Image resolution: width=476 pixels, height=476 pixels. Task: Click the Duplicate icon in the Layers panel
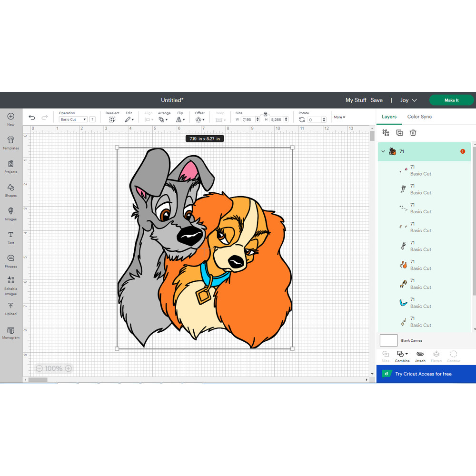(x=399, y=133)
